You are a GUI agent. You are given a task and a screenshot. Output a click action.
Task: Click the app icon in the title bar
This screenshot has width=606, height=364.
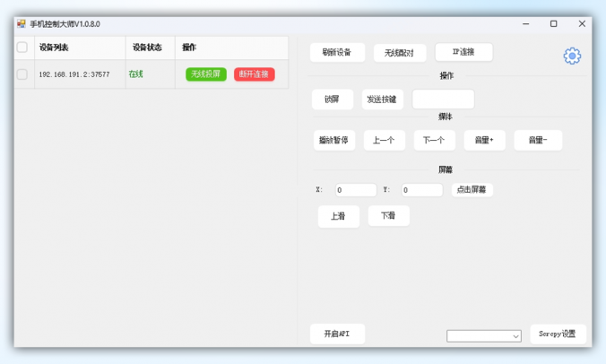[22, 24]
